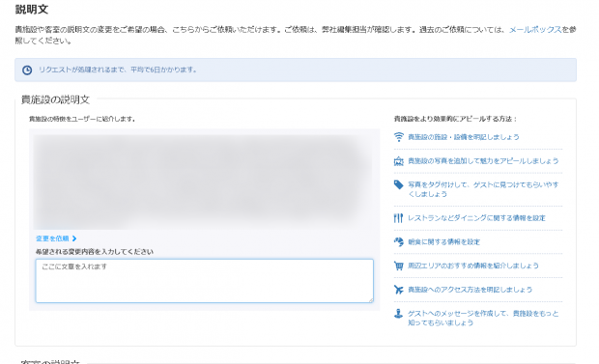Click the 貴施設の説明文 section title
This screenshot has width=599, height=364.
coord(55,99)
